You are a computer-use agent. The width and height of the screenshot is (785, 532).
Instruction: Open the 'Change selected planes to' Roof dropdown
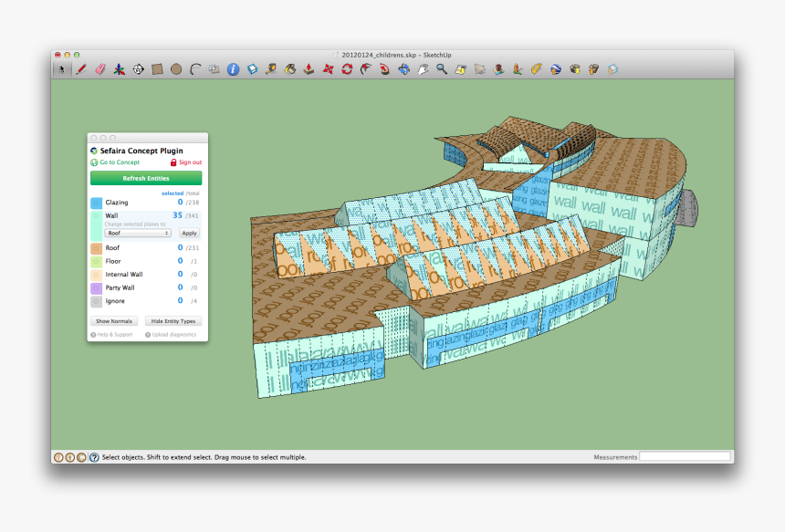click(x=138, y=234)
